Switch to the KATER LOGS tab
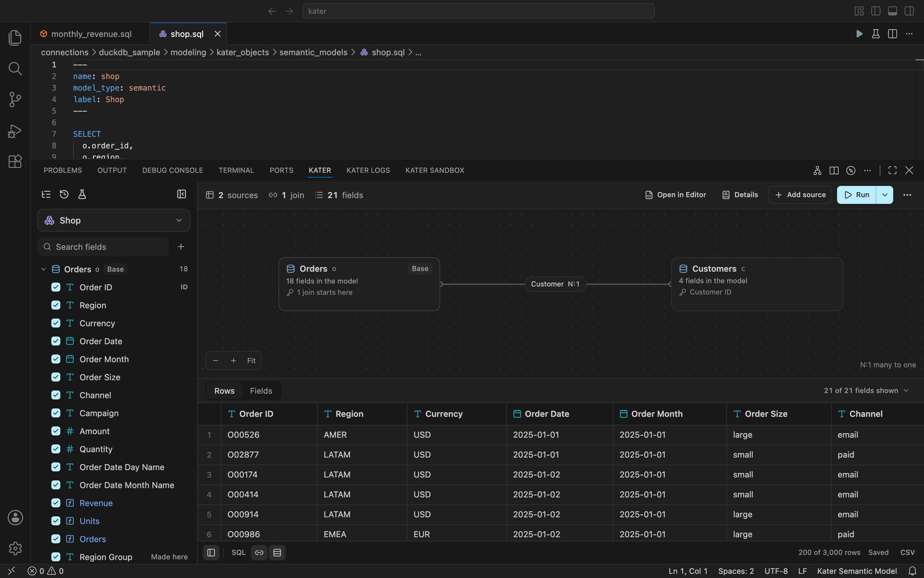This screenshot has height=578, width=924. pyautogui.click(x=368, y=170)
